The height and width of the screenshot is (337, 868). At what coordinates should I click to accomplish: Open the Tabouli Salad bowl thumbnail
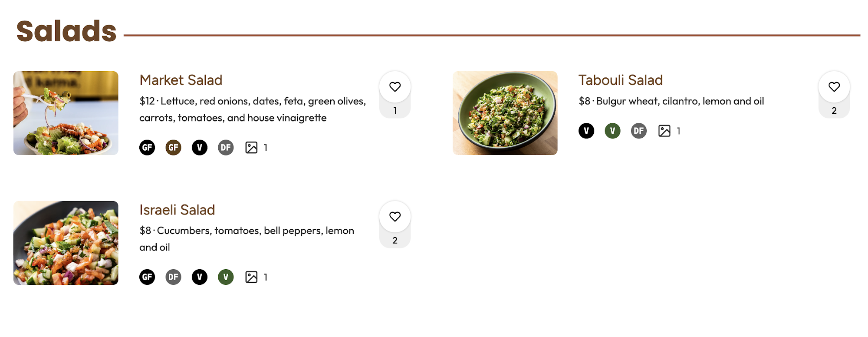pos(505,113)
